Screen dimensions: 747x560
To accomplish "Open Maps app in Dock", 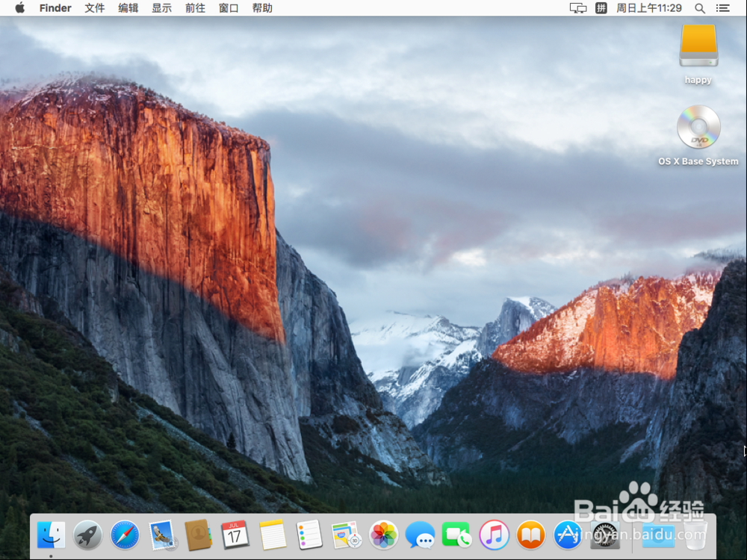I will tap(347, 535).
